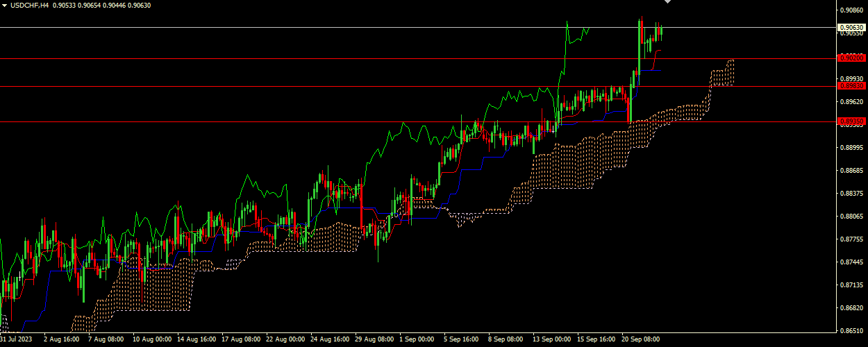The width and height of the screenshot is (868, 347).
Task: Click the 5 Sep 16:00 time label
Action: click(x=462, y=340)
